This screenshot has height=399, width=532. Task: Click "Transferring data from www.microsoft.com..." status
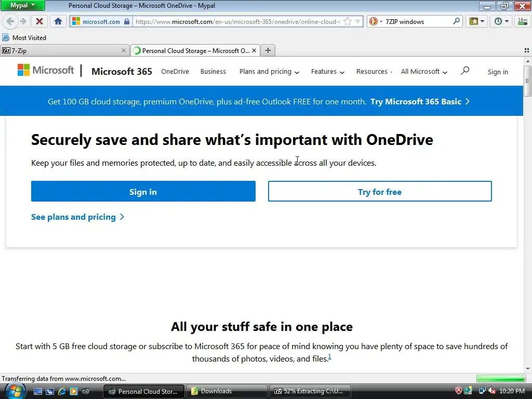coord(64,378)
